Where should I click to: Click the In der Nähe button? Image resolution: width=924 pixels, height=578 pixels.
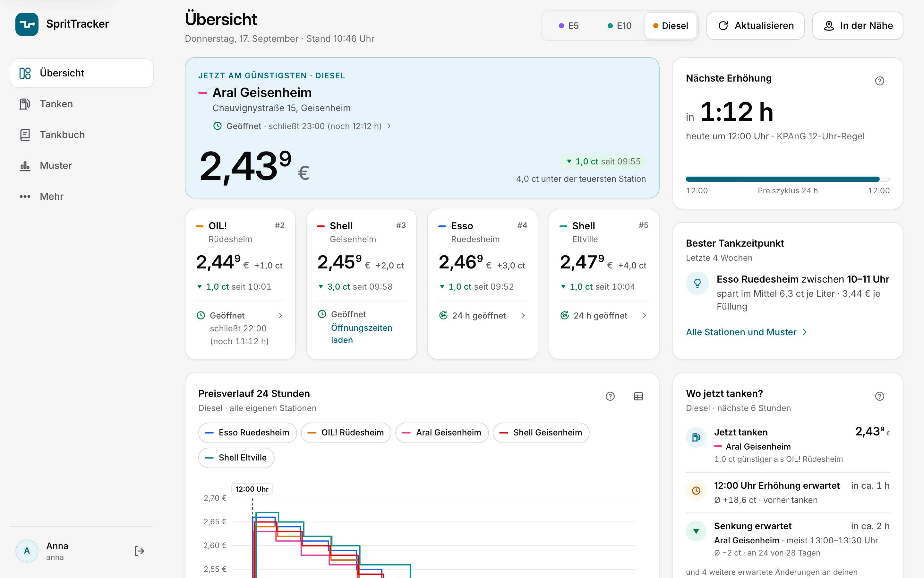click(858, 26)
